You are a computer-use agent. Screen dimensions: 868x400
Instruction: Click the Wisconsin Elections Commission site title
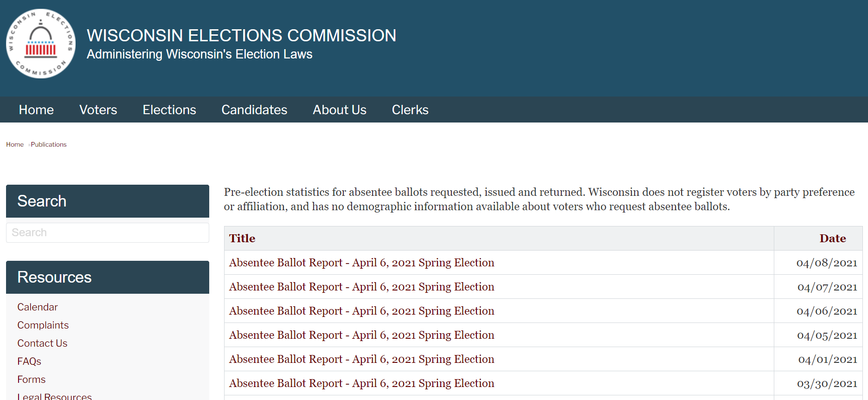tap(242, 35)
